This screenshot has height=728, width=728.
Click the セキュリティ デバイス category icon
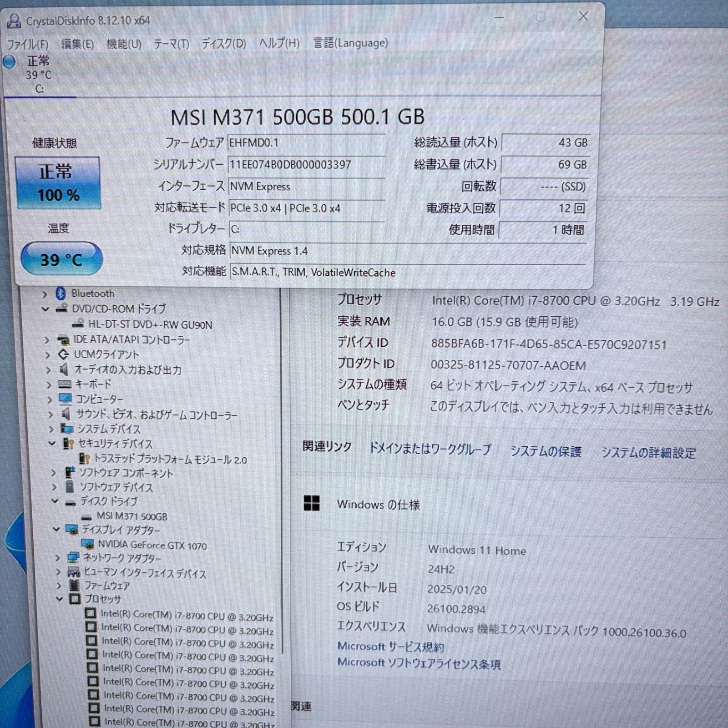[x=69, y=443]
